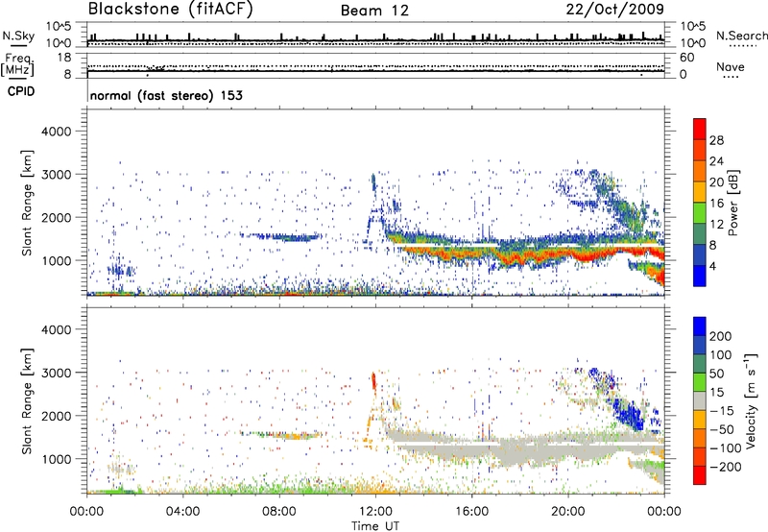The width and height of the screenshot is (768, 532).
Task: Click the 'Velocity [m s-1]' colorbar title
Action: 751,400
